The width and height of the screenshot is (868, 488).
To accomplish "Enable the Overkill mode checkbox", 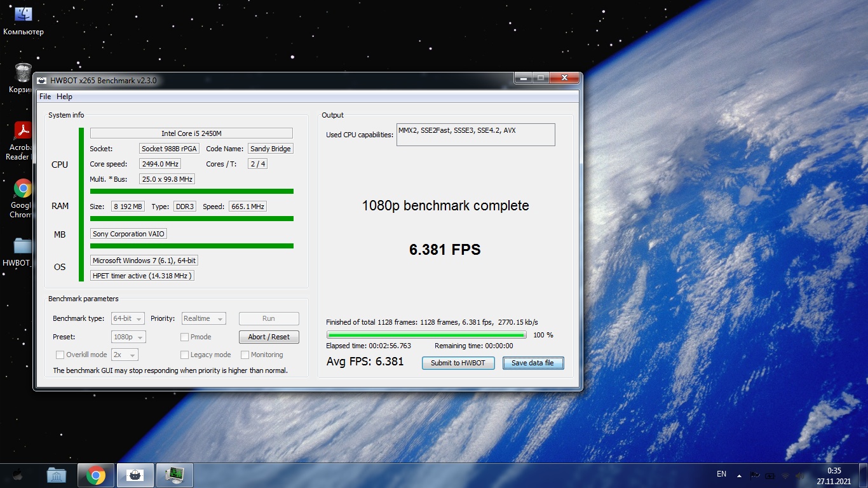I will pyautogui.click(x=60, y=355).
